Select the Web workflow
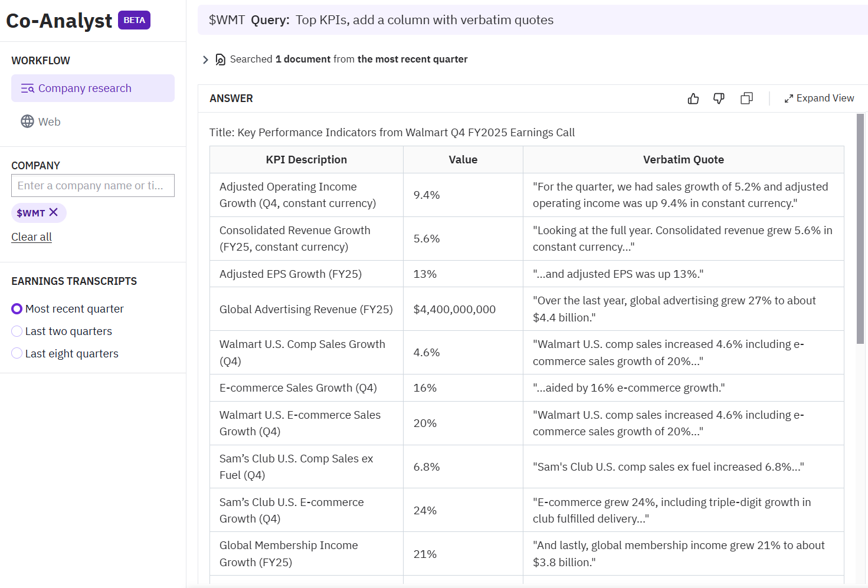The image size is (868, 588). (49, 121)
